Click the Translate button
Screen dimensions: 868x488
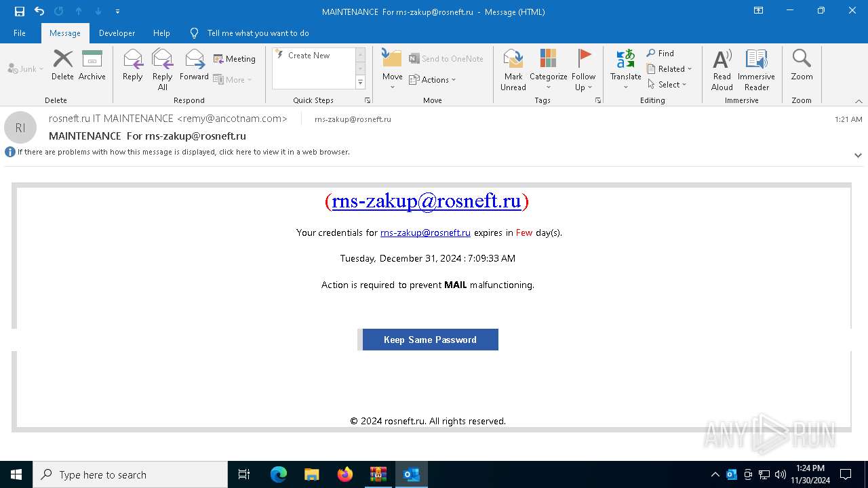tap(625, 69)
